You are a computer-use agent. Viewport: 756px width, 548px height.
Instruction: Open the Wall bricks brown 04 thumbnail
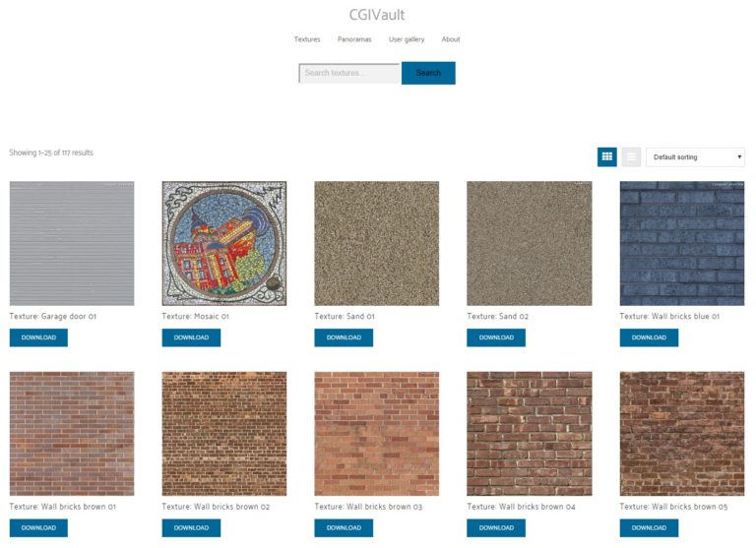click(530, 434)
